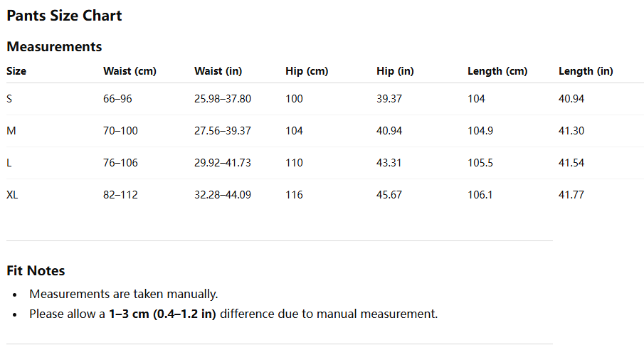Viewport: 644px width, 350px height.
Task: Click the 66–96 waist cell
Action: tap(117, 99)
